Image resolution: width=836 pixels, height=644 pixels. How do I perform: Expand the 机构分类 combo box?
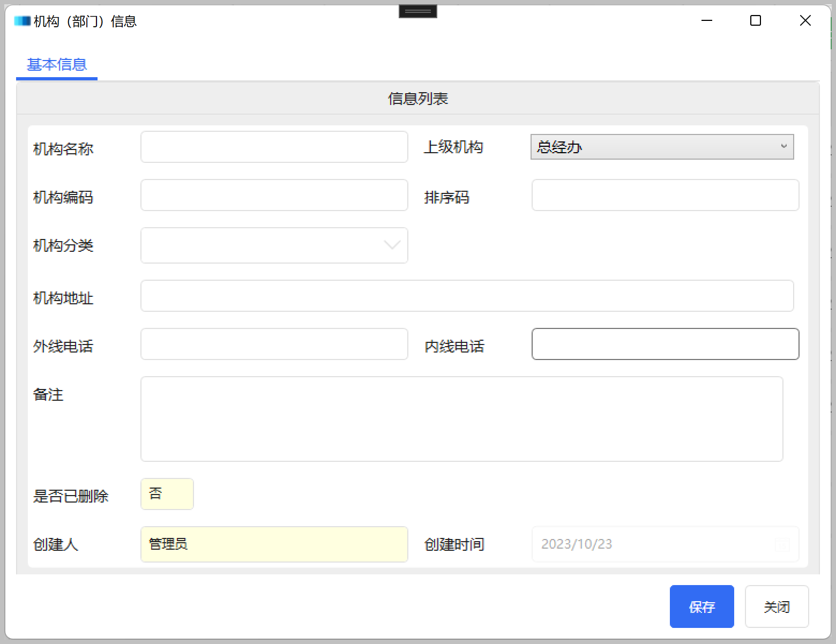click(274, 245)
